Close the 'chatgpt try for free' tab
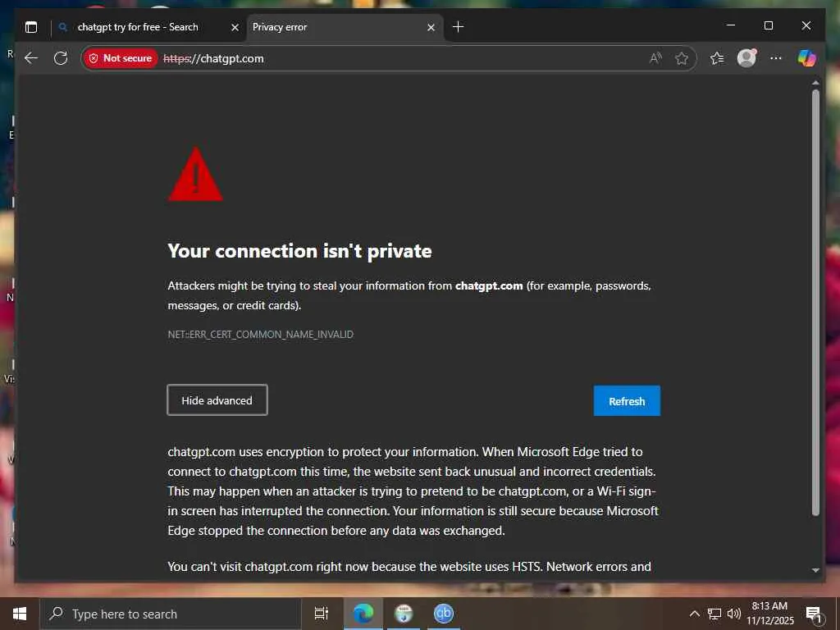Viewport: 840px width, 630px height. coord(235,27)
